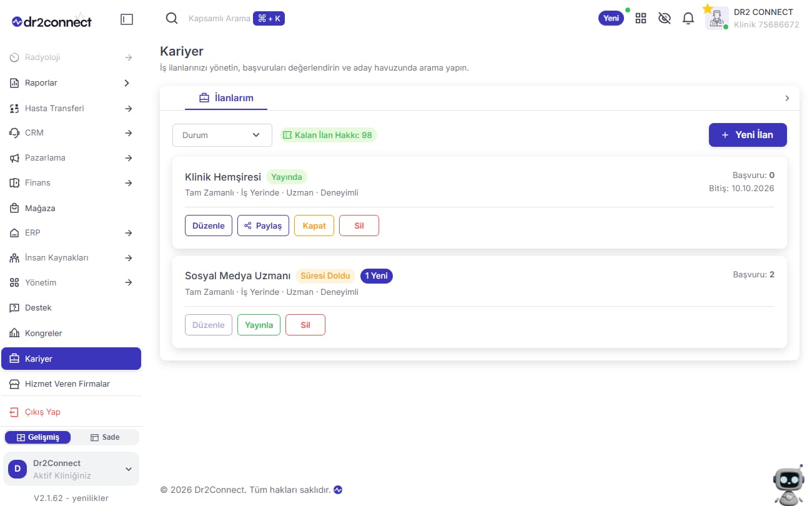Click the Yeni badge in header
Viewport: 812px width, 506px height.
tap(611, 18)
